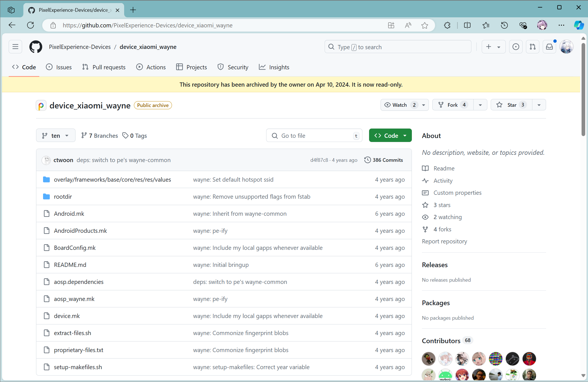Watch the repository

coord(400,105)
